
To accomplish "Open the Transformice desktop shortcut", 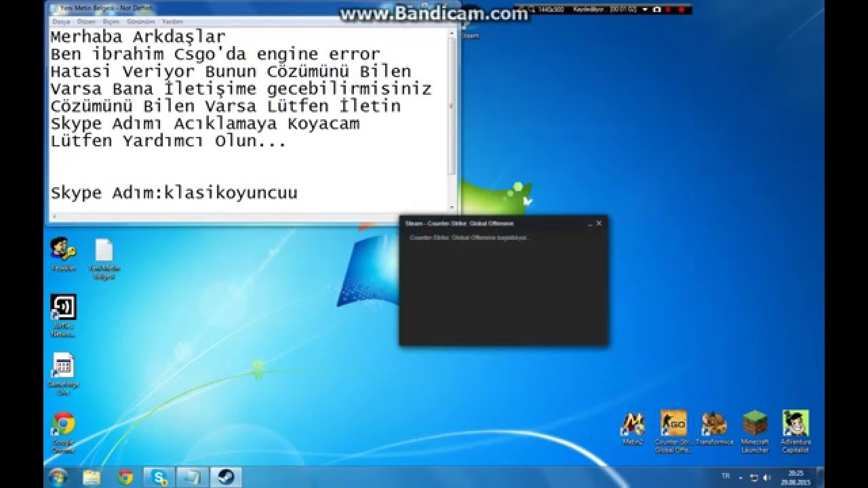I will click(714, 428).
